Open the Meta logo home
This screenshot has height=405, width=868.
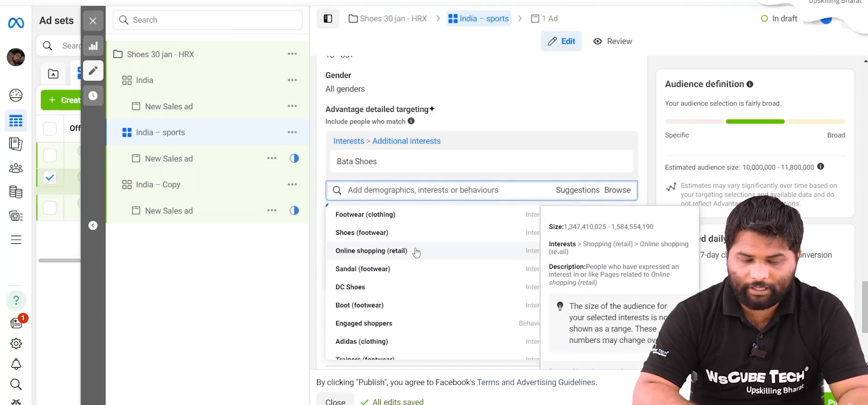point(16,22)
